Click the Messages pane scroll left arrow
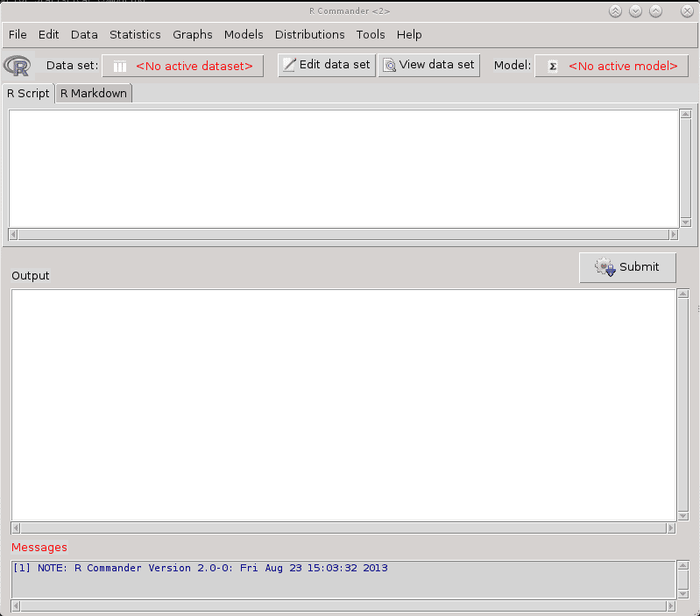This screenshot has height=616, width=700. pos(16,605)
